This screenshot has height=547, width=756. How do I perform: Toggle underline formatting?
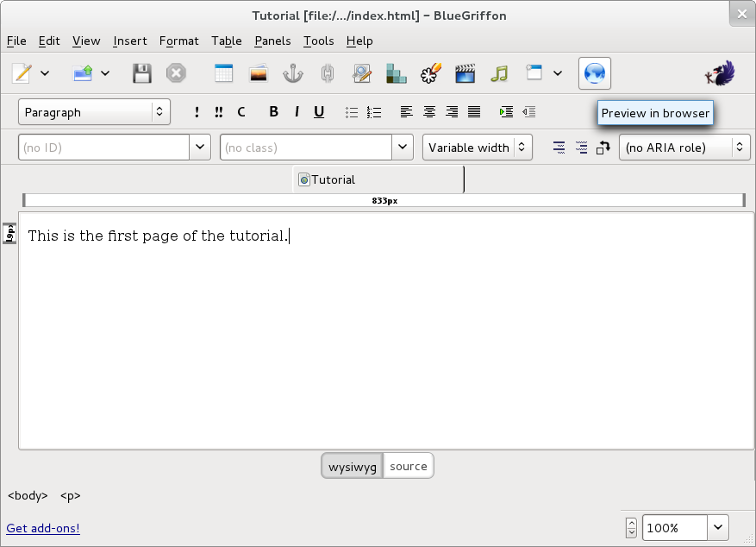(319, 112)
